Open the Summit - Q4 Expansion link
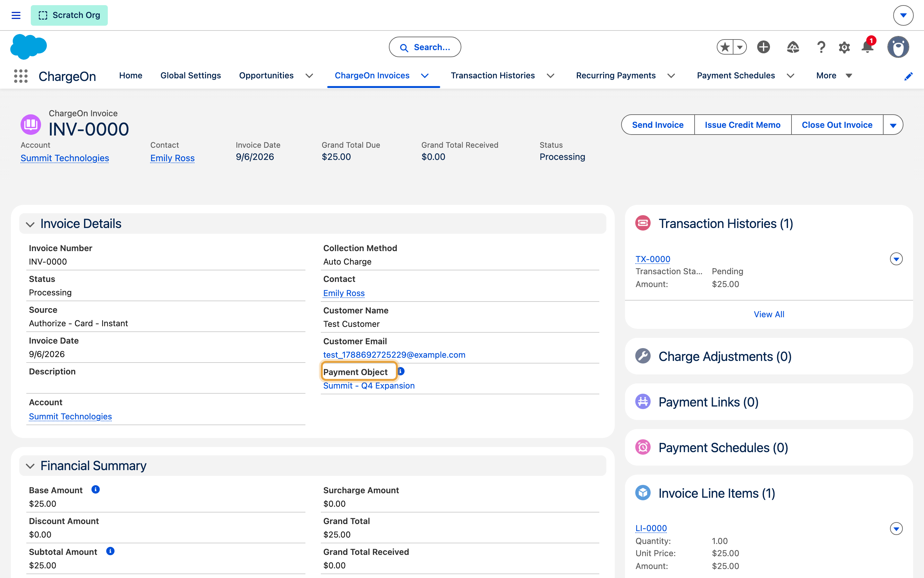The width and height of the screenshot is (924, 578). [x=369, y=386]
